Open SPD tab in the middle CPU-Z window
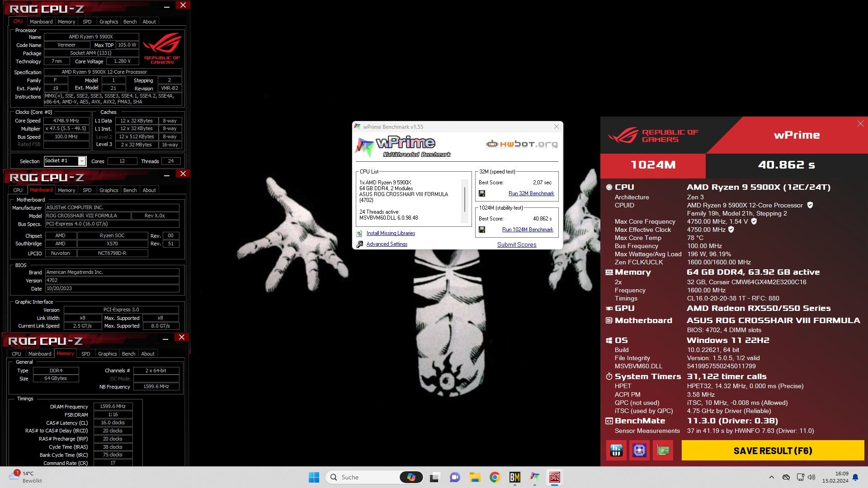Viewport: 868px width, 488px height. (87, 190)
